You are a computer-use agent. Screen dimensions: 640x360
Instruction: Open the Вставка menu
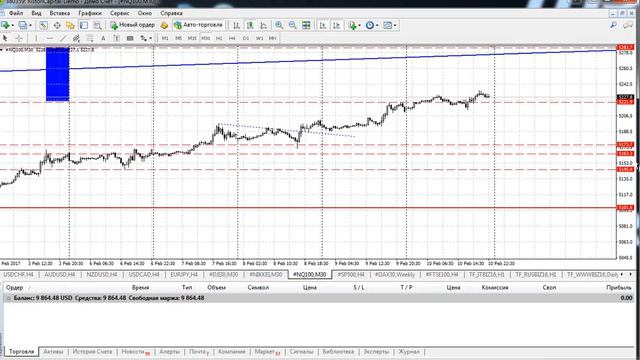60,13
